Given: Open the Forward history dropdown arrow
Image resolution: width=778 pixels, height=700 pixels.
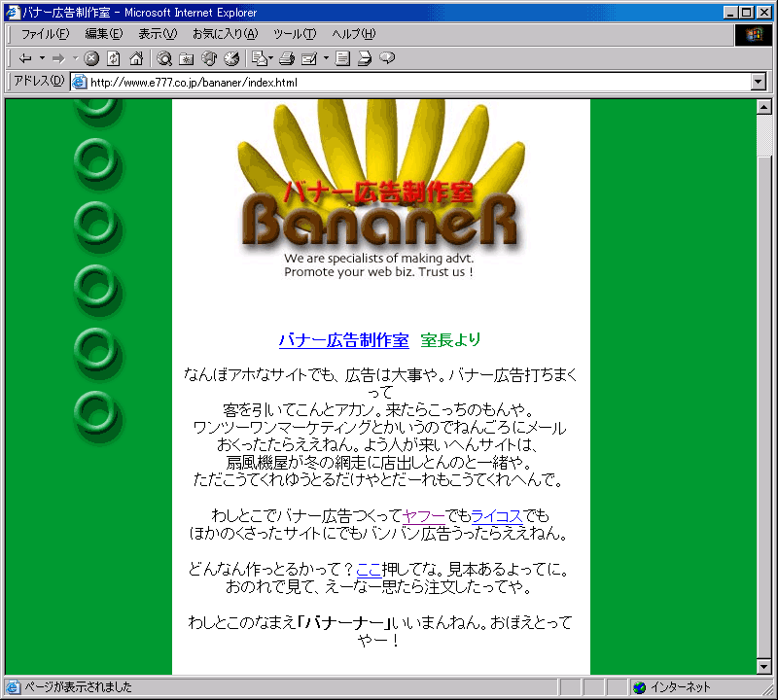Looking at the screenshot, I should [x=76, y=58].
